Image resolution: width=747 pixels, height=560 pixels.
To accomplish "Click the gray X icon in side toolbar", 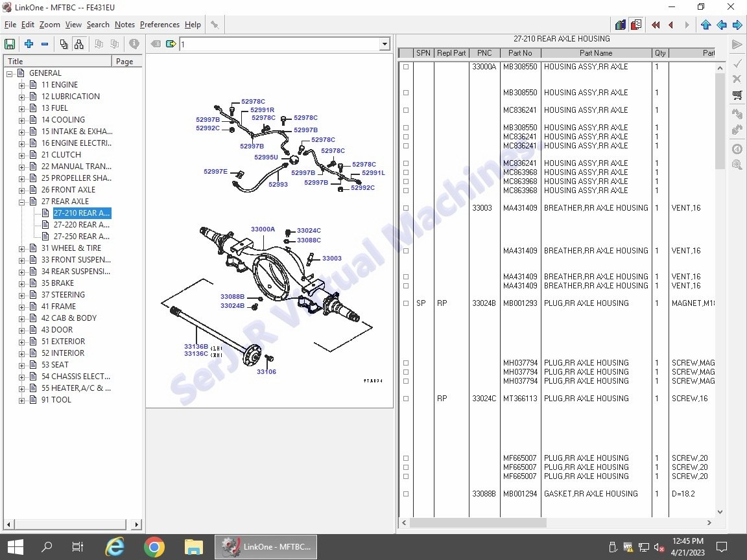I will pos(737,78).
